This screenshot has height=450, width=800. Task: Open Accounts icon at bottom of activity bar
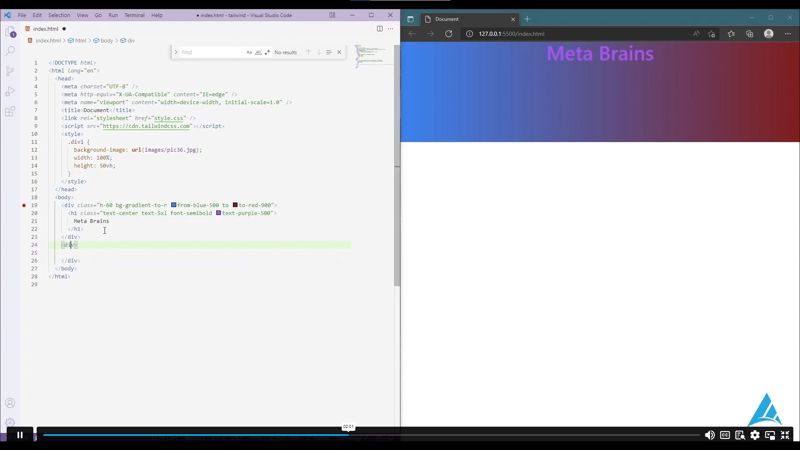pos(10,403)
